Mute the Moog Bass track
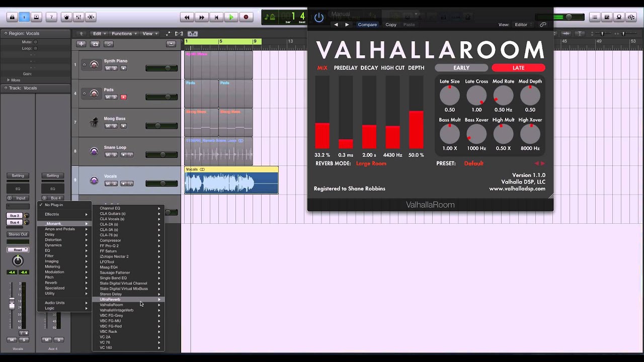 coord(107,126)
